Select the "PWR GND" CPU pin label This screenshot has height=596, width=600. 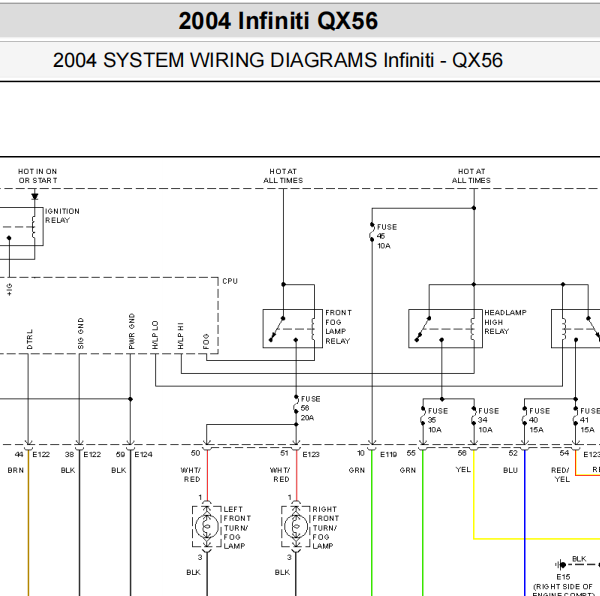132,331
